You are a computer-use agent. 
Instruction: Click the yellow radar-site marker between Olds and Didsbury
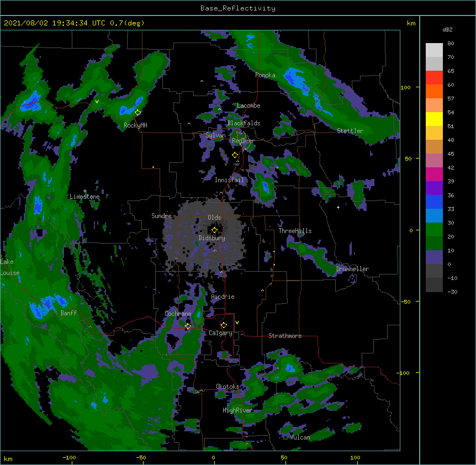point(214,230)
